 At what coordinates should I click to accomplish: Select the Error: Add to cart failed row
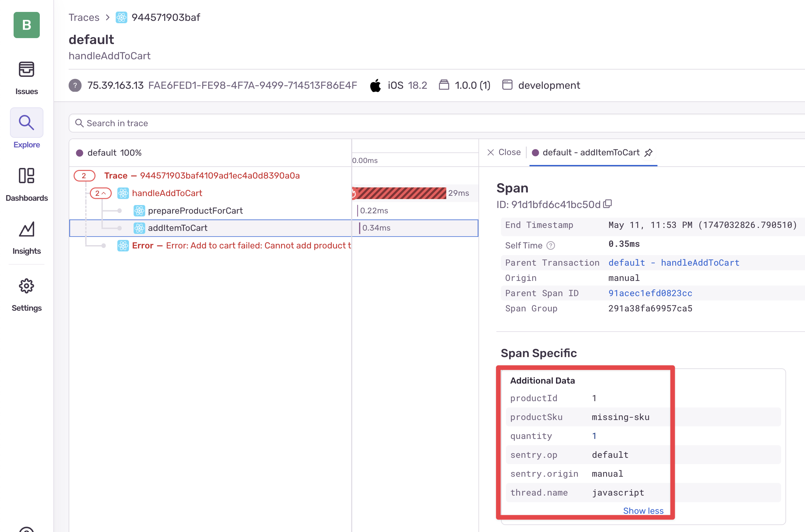coord(210,246)
